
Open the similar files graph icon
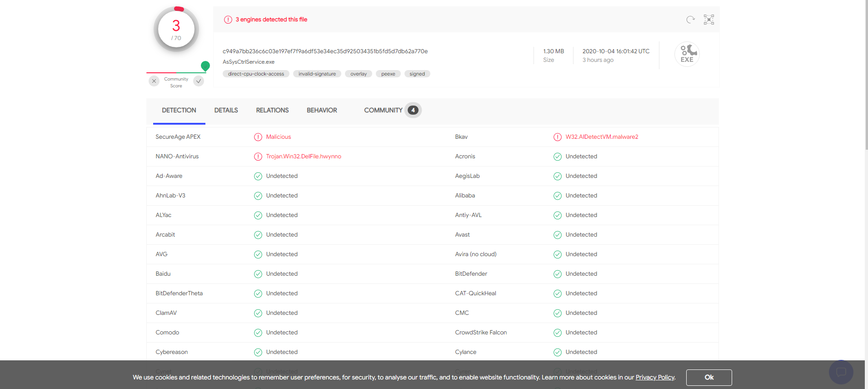708,20
